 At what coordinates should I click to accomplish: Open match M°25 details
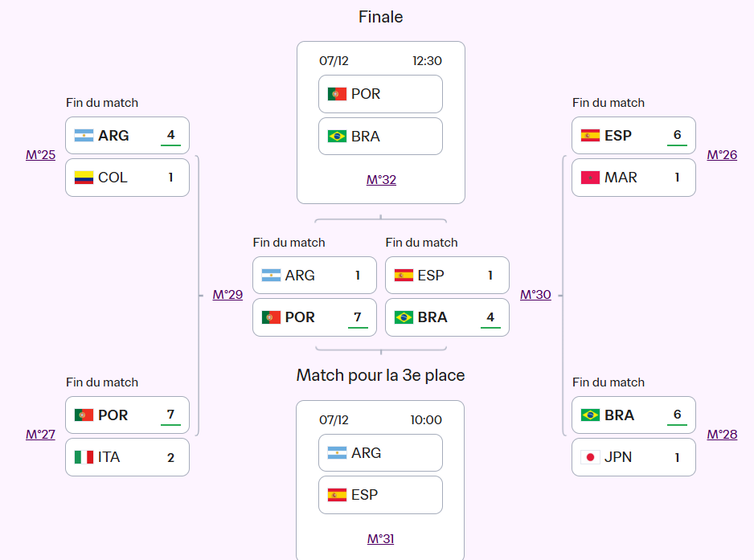coord(40,154)
